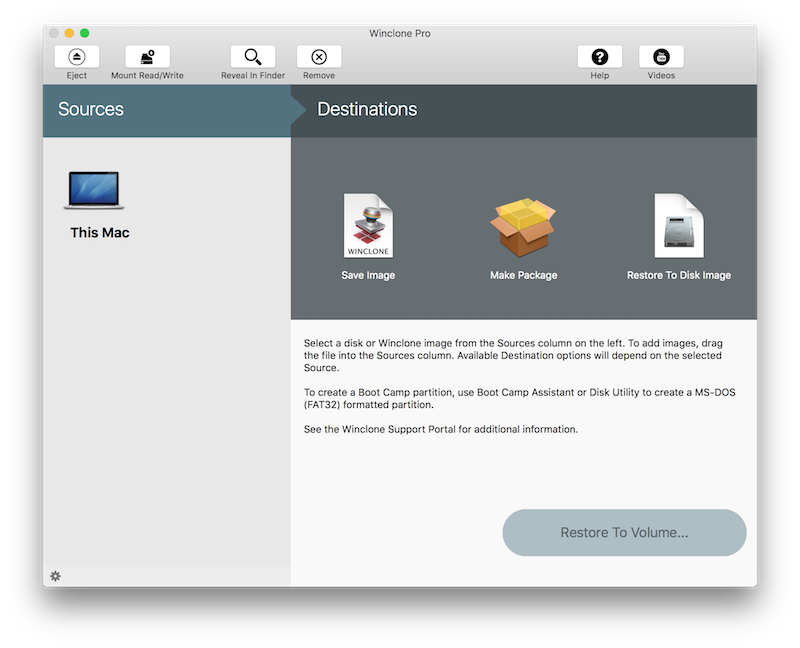Click the "Winclone Pro" window title
Image resolution: width=800 pixels, height=648 pixels.
click(x=400, y=34)
